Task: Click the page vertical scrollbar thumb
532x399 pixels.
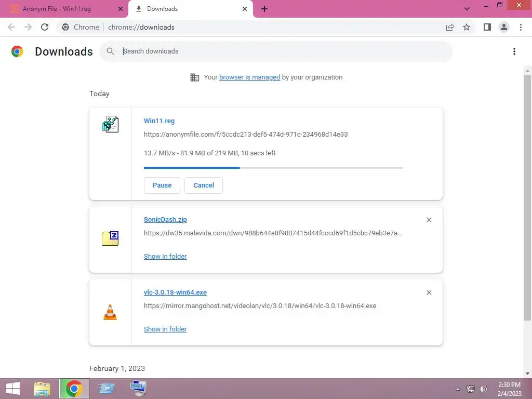Action: click(527, 197)
